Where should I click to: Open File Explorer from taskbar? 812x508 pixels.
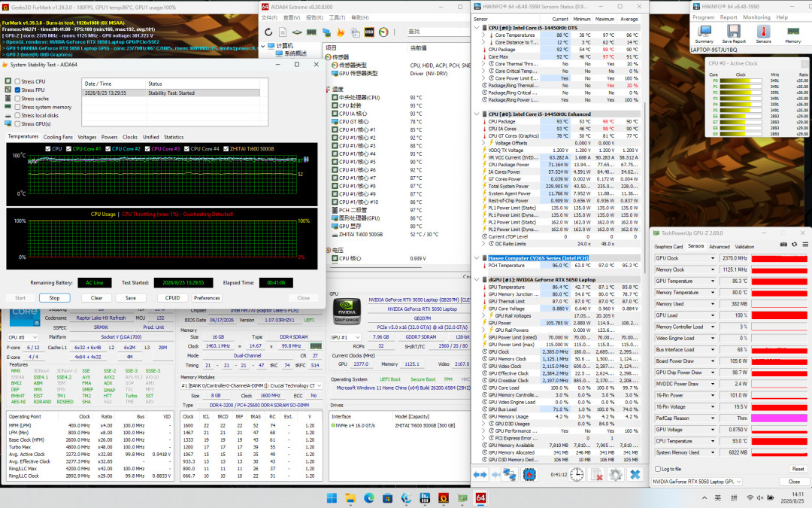point(350,498)
